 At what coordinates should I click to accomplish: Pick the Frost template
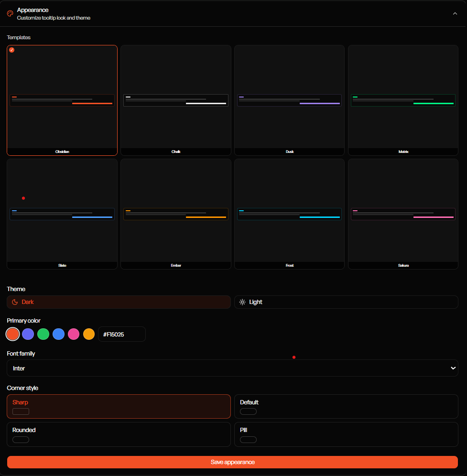click(x=289, y=214)
